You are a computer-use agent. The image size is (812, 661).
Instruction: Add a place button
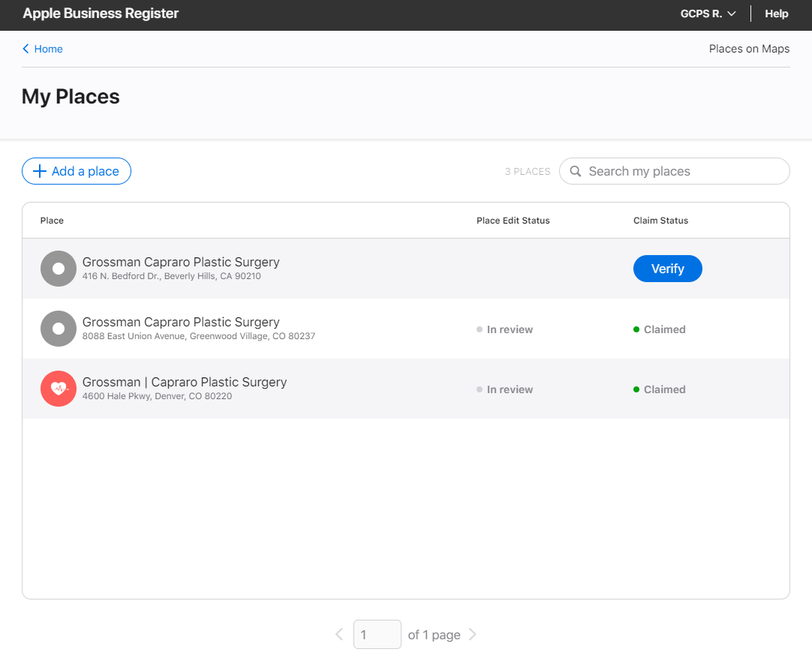point(77,171)
